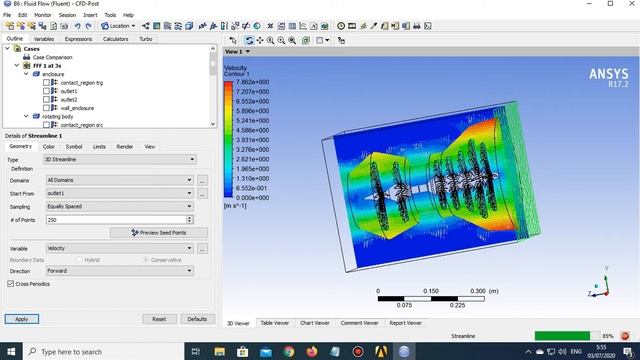Click the red stop icon beside progress bar
Screen dimensions: 640x360
624,336
